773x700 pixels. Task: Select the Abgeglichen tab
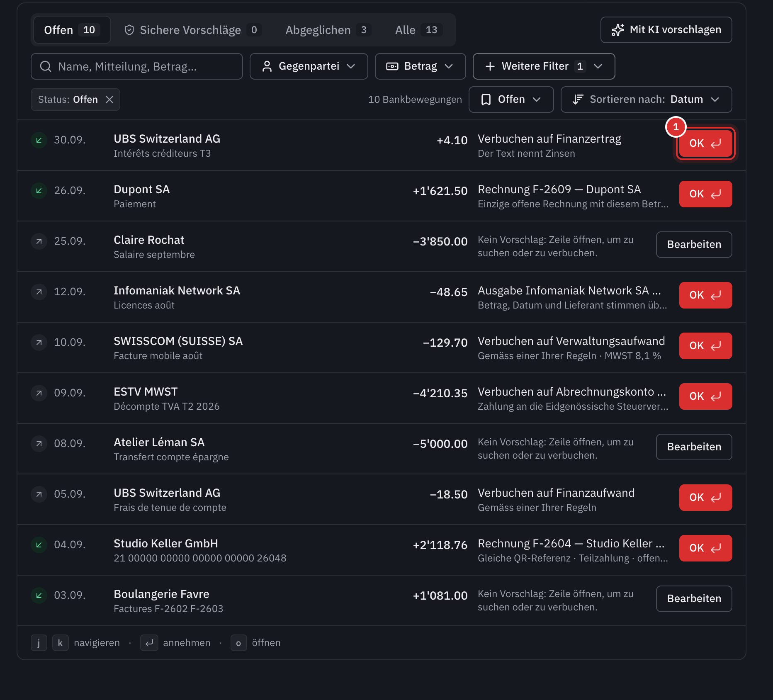coord(328,30)
